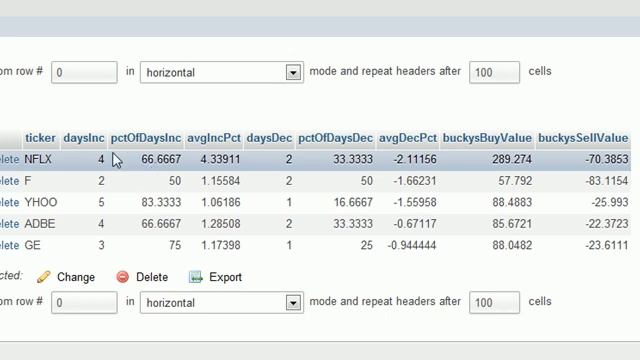Click the 4.33911 avgIncPct value
The width and height of the screenshot is (640, 360).
[x=220, y=160]
